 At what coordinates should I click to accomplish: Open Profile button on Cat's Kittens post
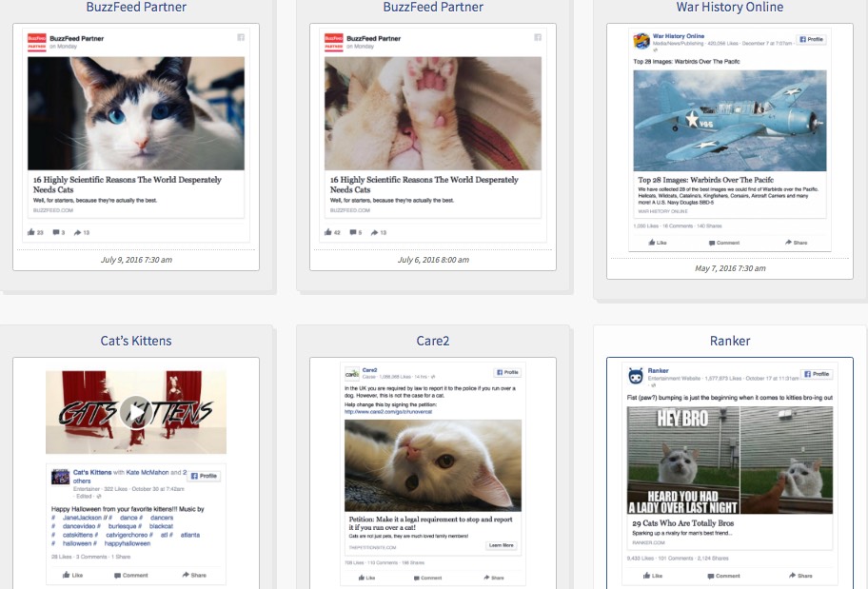[205, 476]
